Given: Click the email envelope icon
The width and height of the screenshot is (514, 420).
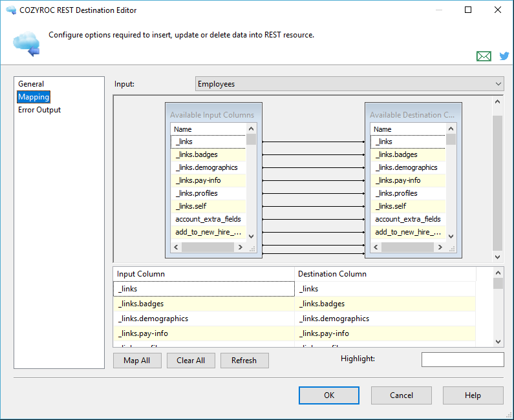Looking at the screenshot, I should point(484,56).
